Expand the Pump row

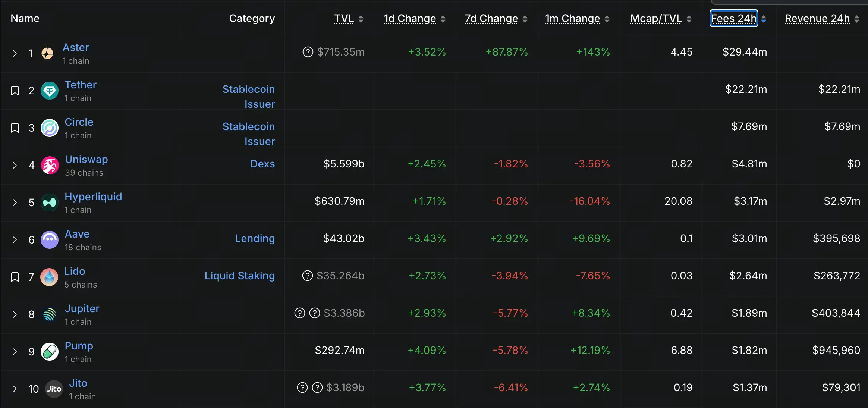(x=15, y=352)
